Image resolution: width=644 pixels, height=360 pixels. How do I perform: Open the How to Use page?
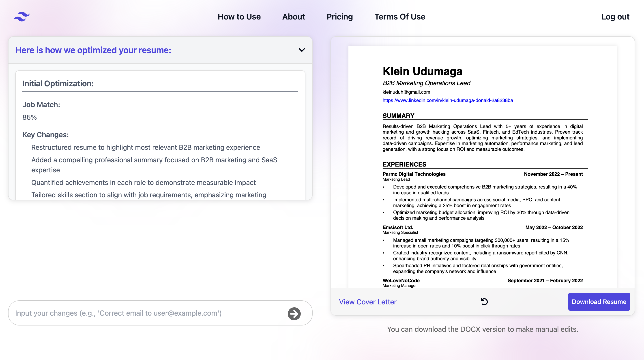pyautogui.click(x=239, y=17)
